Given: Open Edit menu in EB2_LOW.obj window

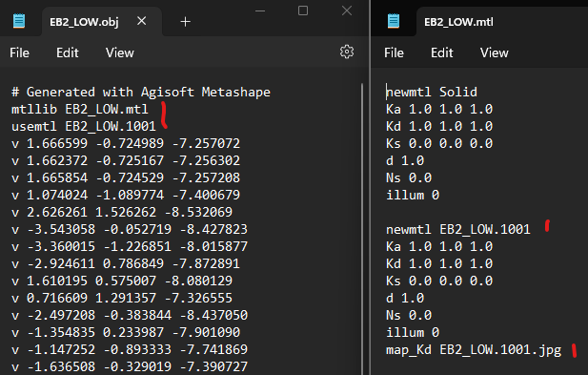Looking at the screenshot, I should (68, 52).
